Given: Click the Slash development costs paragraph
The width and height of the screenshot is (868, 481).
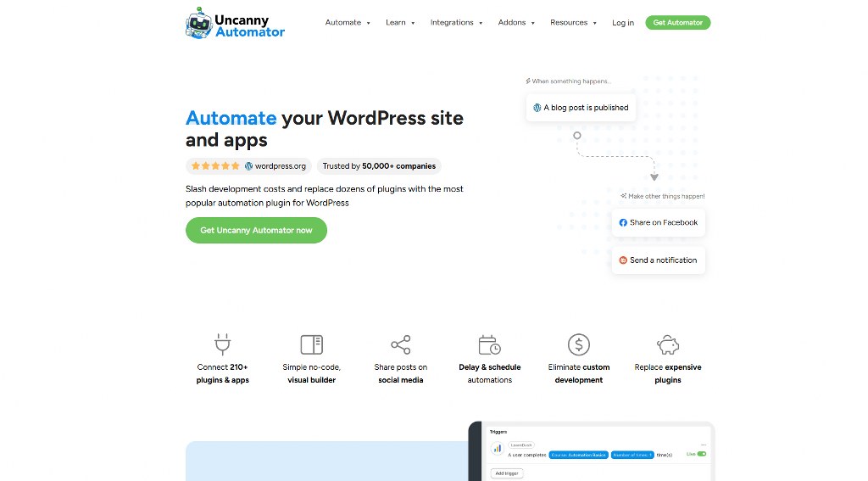Looking at the screenshot, I should 325,196.
